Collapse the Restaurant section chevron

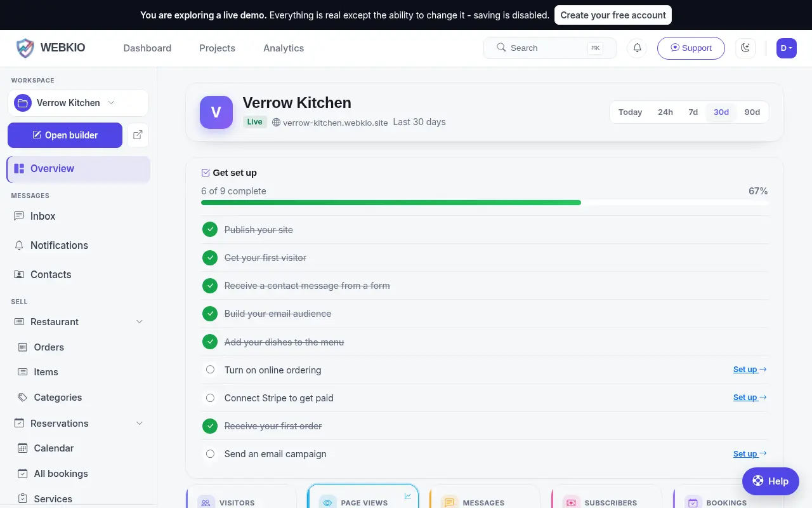(x=140, y=322)
